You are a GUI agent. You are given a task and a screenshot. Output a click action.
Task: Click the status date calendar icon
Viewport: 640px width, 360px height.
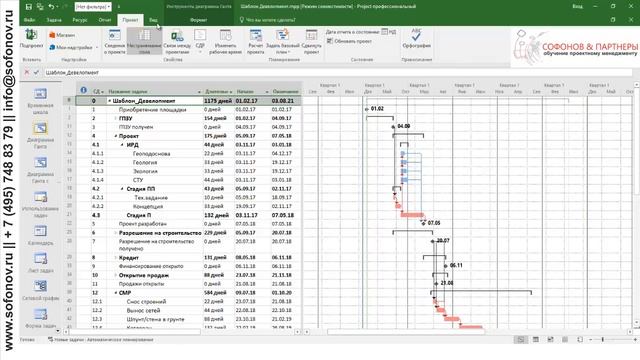384,31
